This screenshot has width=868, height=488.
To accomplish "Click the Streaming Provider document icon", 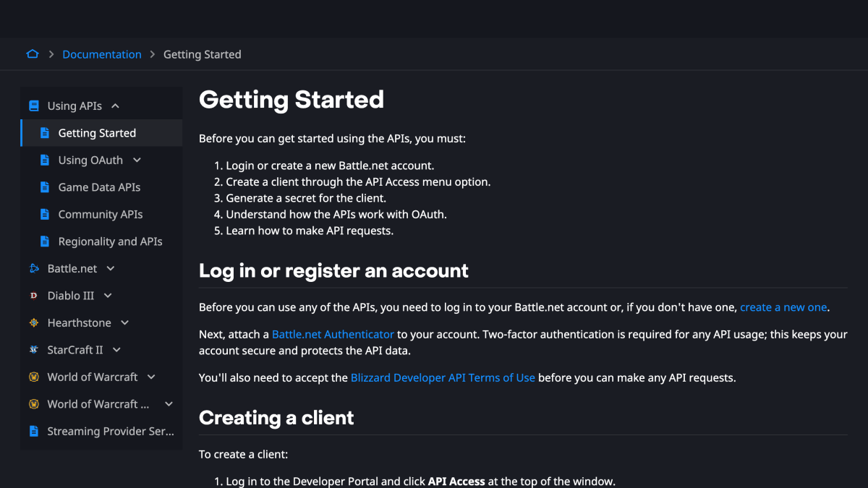I will tap(33, 431).
